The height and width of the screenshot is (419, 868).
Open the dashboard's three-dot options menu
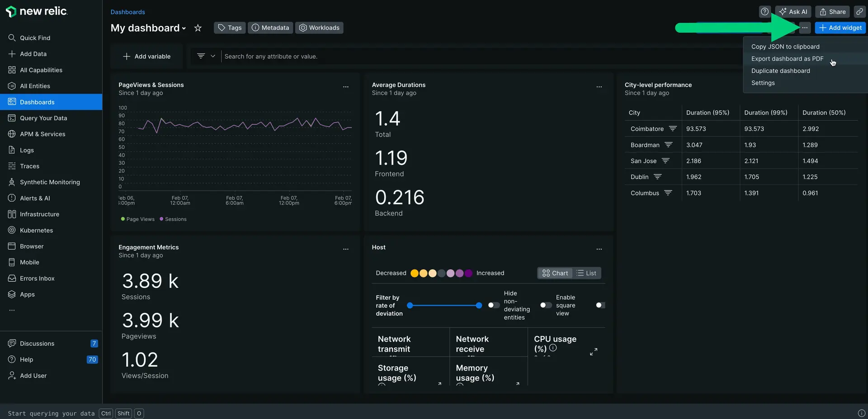coord(805,28)
